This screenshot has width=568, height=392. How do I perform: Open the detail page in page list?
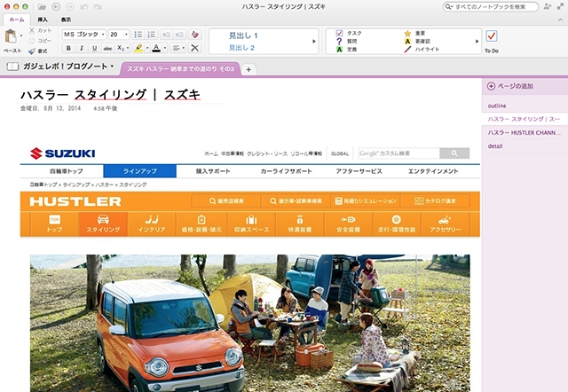495,146
